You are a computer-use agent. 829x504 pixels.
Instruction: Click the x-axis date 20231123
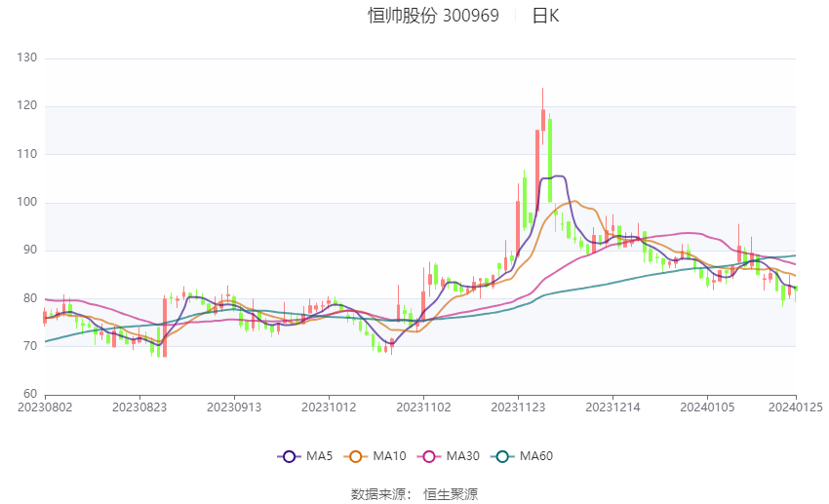[x=518, y=407]
